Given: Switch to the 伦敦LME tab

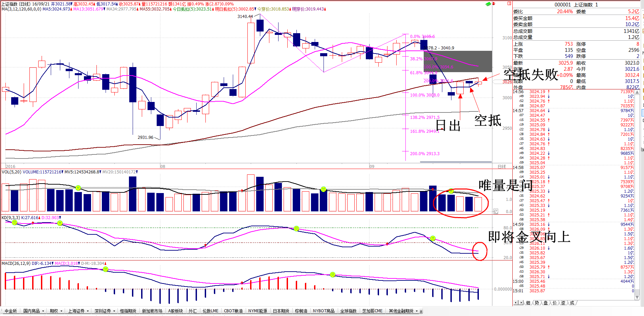Looking at the screenshot, I should [210, 311].
